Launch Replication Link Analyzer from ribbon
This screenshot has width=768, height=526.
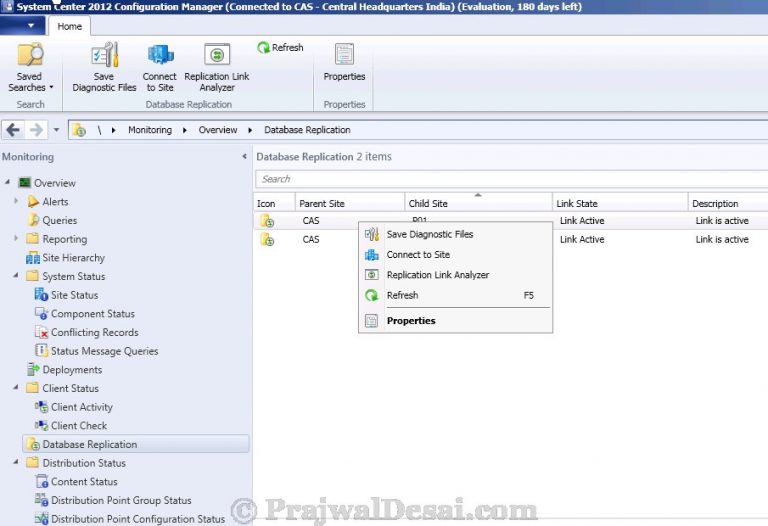[217, 67]
